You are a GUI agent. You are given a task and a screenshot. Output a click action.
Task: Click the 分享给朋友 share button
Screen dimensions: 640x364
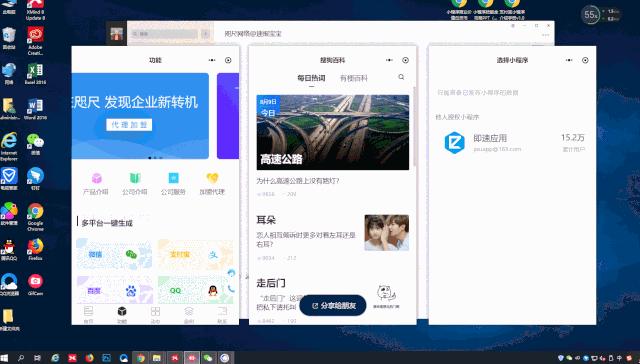(333, 306)
